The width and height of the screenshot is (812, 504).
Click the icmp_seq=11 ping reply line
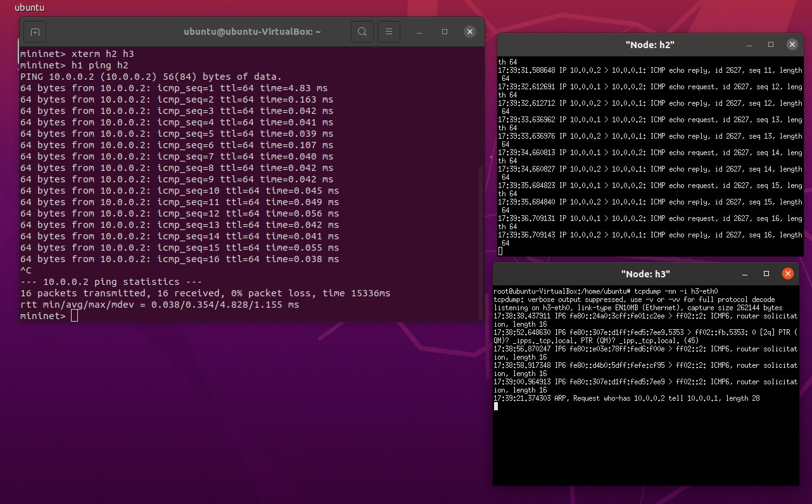pos(180,202)
